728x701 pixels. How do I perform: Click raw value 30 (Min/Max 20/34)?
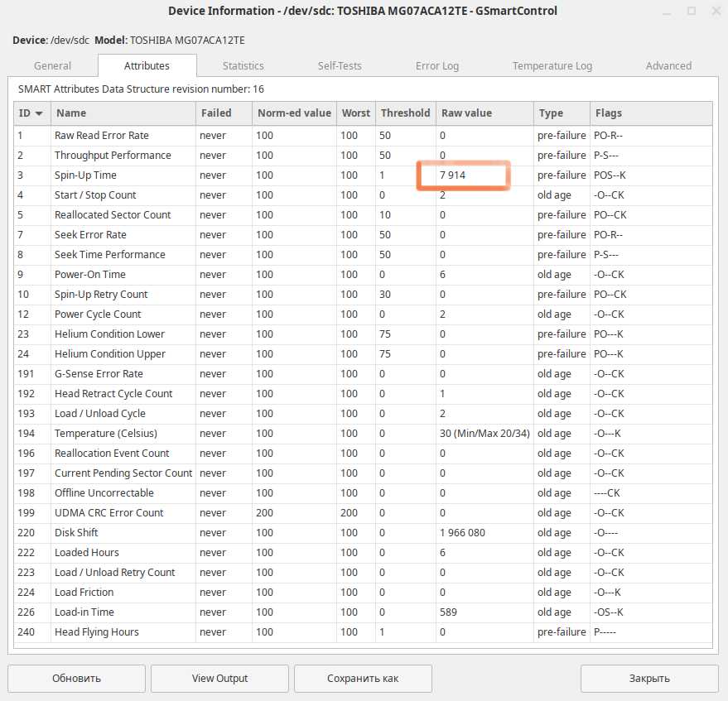(x=485, y=434)
